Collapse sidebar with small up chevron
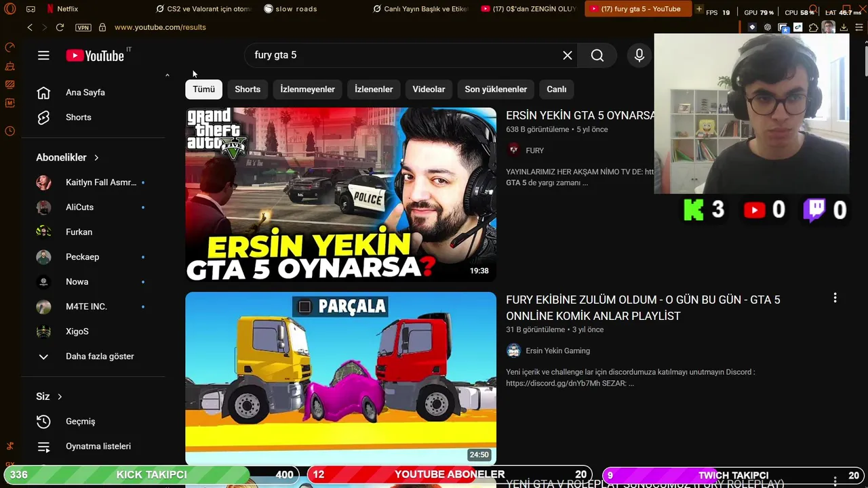Screen dimensions: 868x488 [x=167, y=75]
